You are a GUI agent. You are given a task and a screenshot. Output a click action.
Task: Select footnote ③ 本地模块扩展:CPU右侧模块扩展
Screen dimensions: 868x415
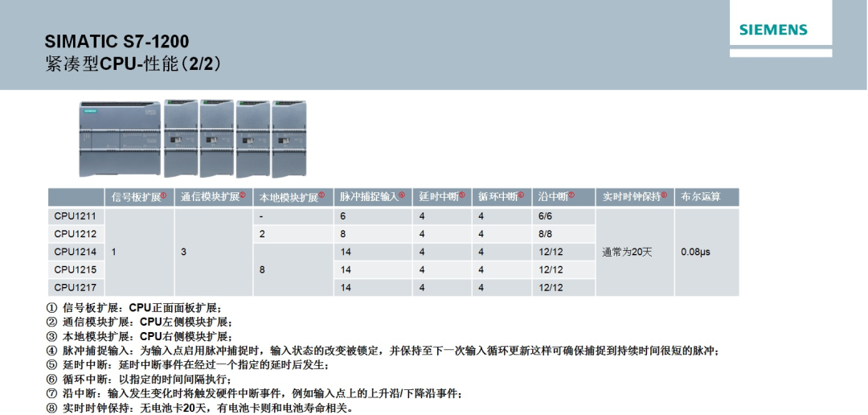coord(141,336)
